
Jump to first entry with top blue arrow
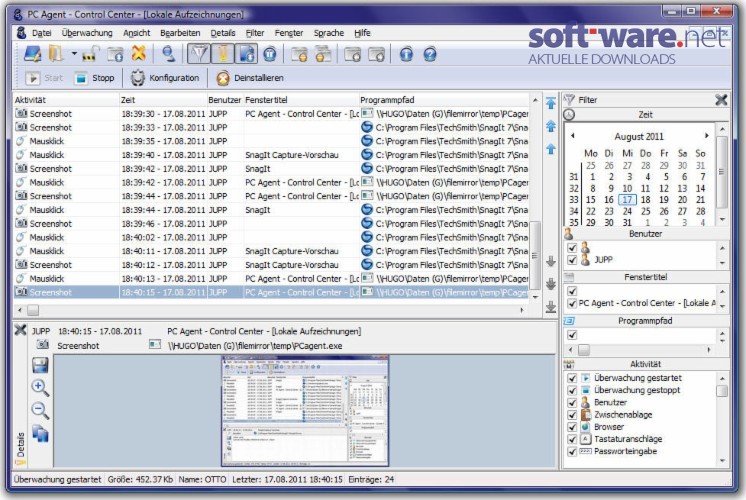(x=551, y=102)
